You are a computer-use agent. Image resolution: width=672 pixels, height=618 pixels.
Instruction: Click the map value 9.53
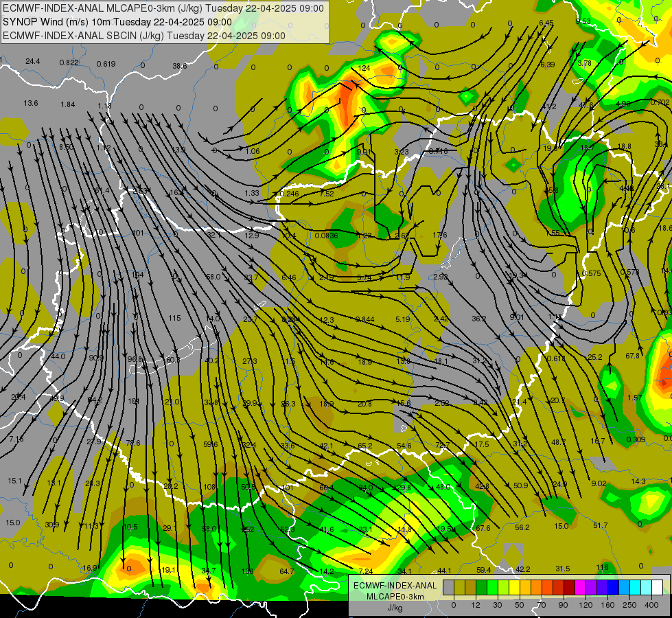pos(583,21)
